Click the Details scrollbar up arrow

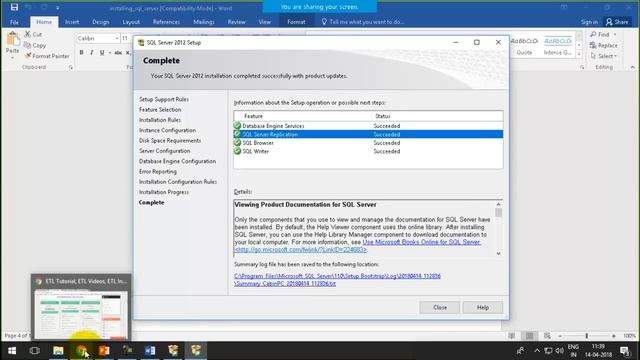click(x=498, y=204)
